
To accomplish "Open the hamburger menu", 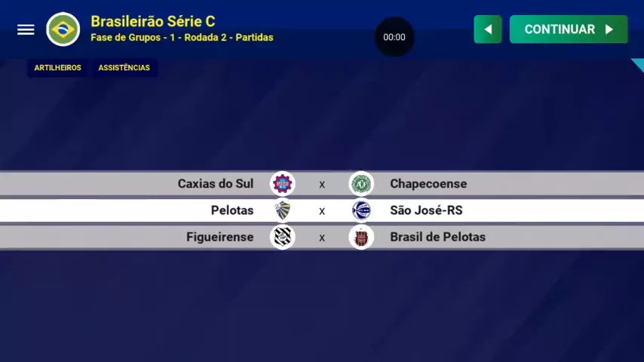I will click(x=26, y=29).
